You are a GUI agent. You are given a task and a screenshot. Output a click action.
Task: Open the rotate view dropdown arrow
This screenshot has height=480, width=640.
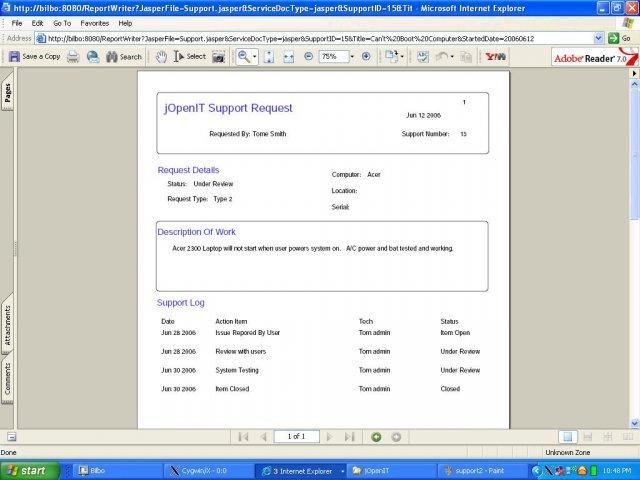(402, 57)
